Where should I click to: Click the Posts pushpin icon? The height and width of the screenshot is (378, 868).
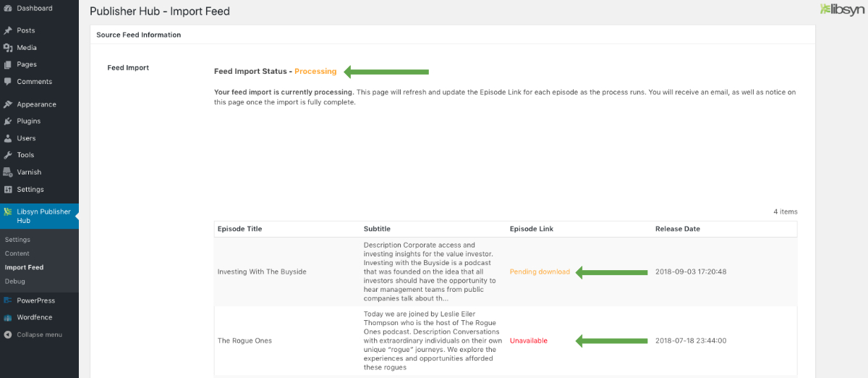8,30
